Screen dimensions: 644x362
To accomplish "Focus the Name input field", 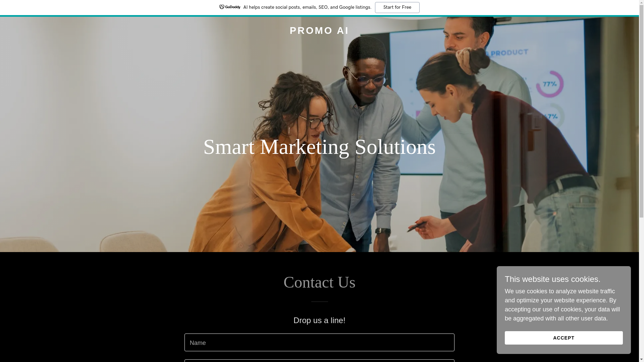I will [319, 342].
